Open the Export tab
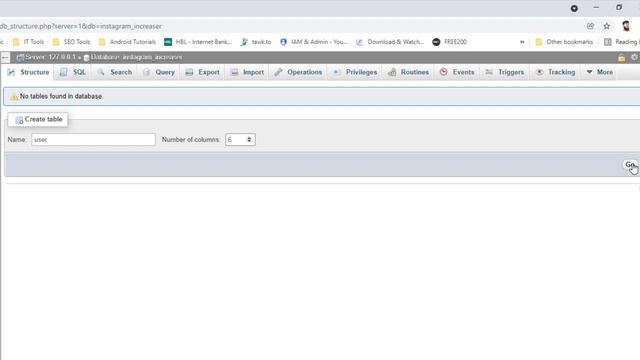Image resolution: width=640 pixels, height=360 pixels. click(202, 72)
